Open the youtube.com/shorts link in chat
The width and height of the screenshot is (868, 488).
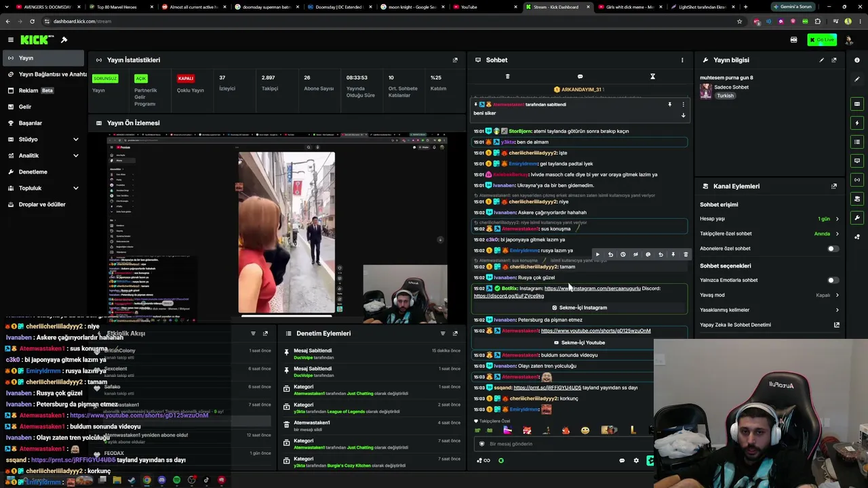pos(595,331)
